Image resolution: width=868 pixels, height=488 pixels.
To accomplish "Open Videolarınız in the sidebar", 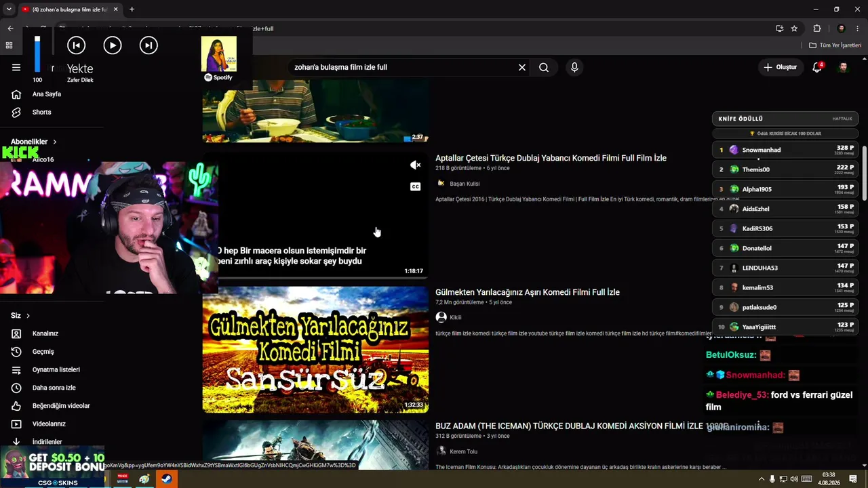I will coord(49,424).
